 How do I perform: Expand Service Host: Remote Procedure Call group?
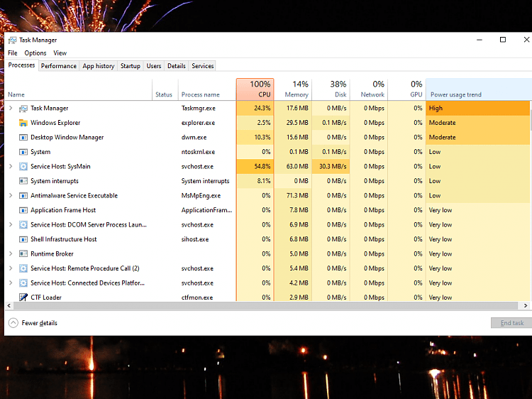[x=11, y=268]
